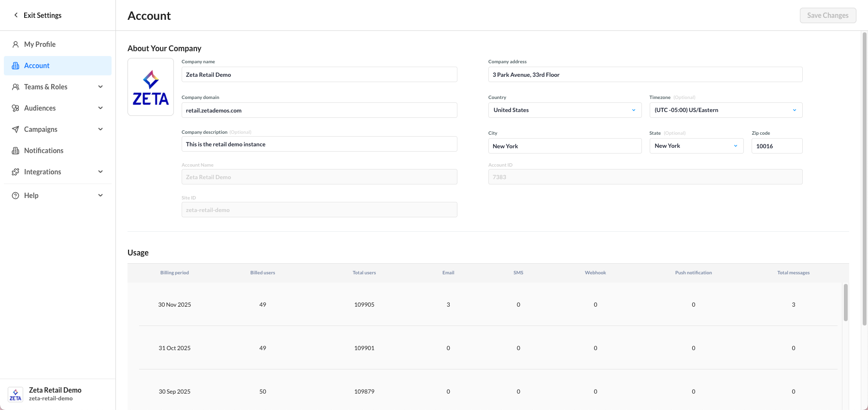
Task: Click the Audiences icon in sidebar
Action: [15, 108]
